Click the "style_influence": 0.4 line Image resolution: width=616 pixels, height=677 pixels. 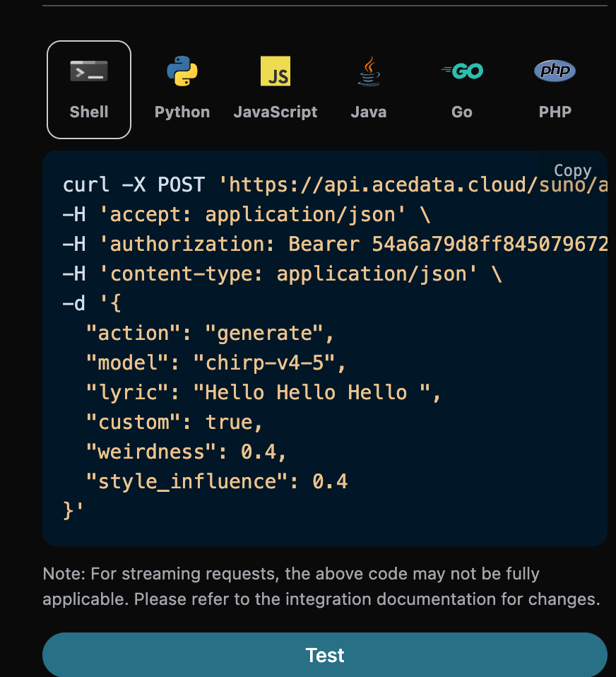[x=216, y=482]
